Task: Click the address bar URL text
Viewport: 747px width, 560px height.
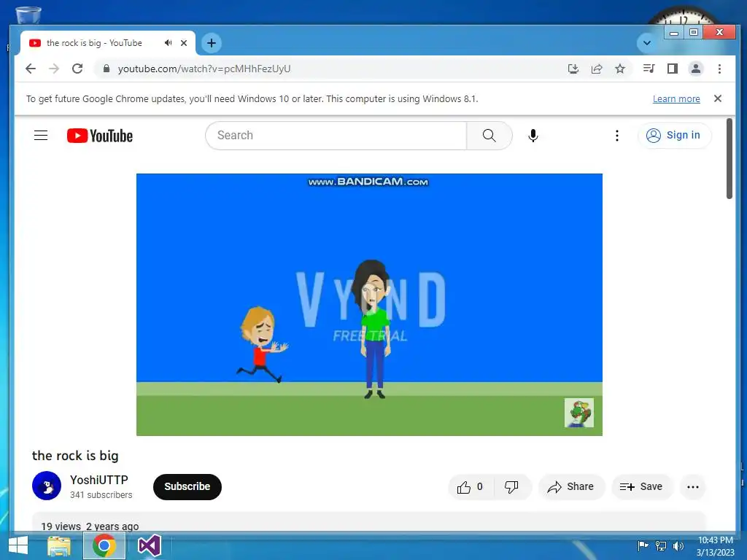Action: (204, 69)
